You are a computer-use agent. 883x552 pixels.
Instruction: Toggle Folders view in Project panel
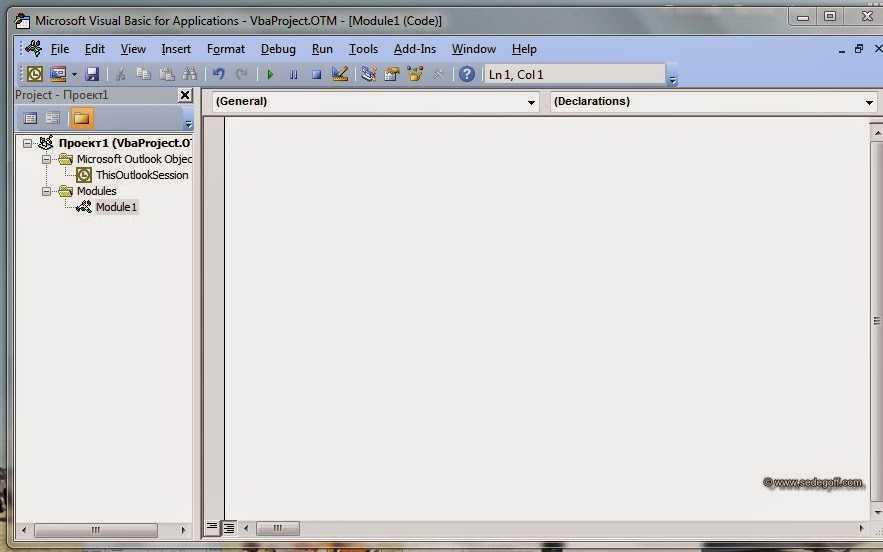click(x=81, y=118)
